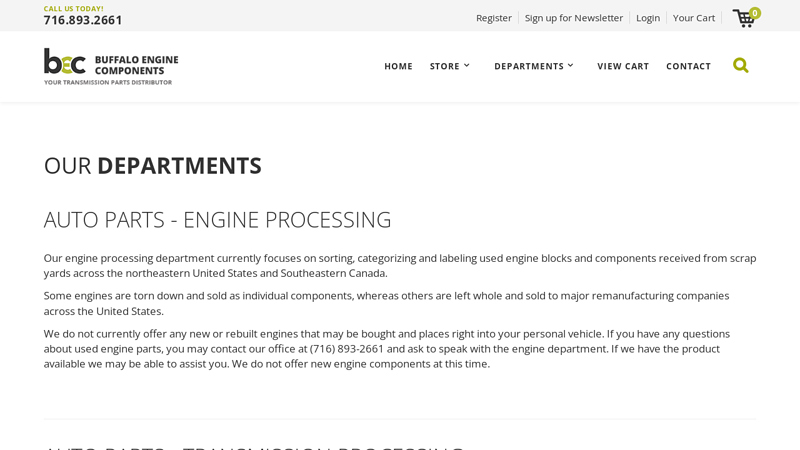Navigate to the Contact page

tap(688, 66)
